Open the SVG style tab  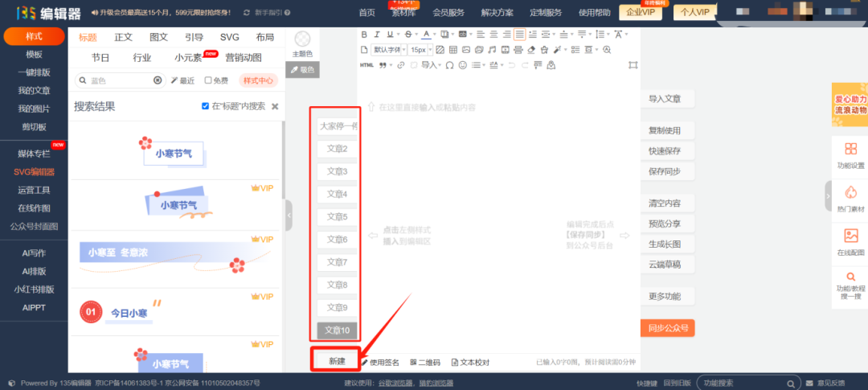(230, 37)
